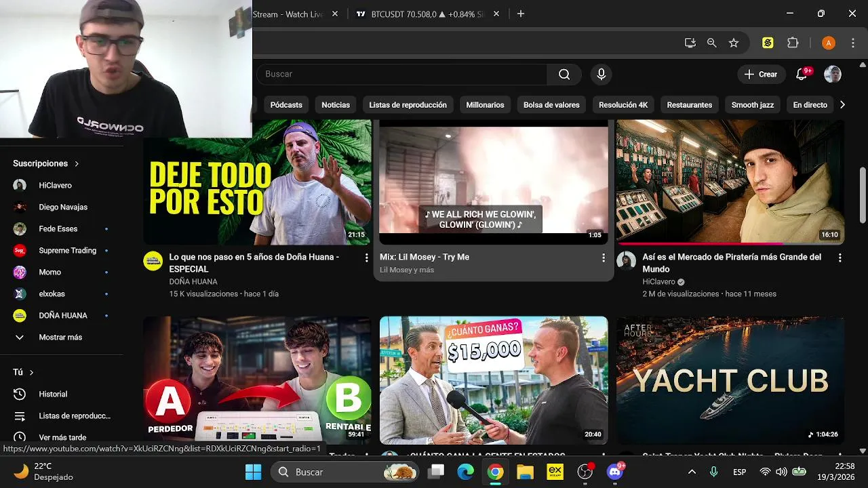Viewport: 868px width, 488px height.
Task: Open YouTube account avatar menu
Action: 833,75
